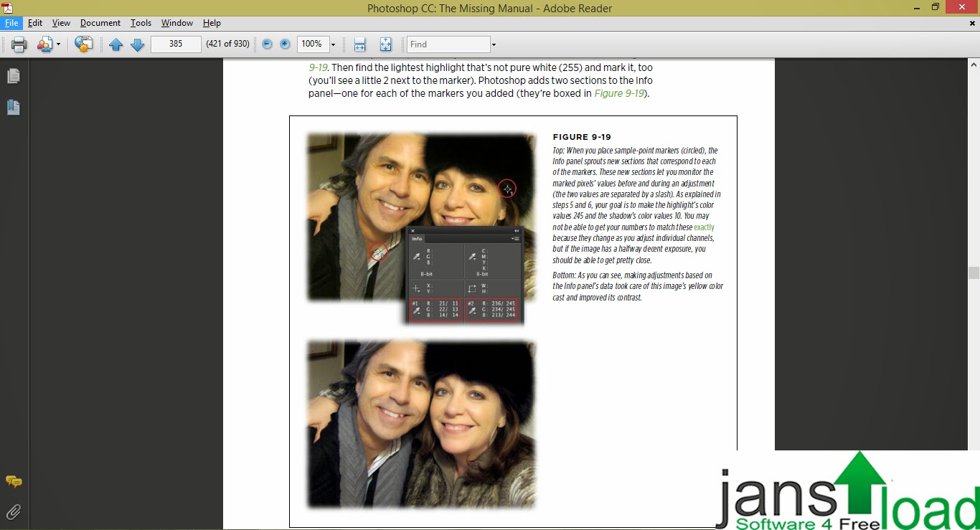The image size is (980, 530).
Task: Click the vertical scrollbar thumb
Action: 974,273
